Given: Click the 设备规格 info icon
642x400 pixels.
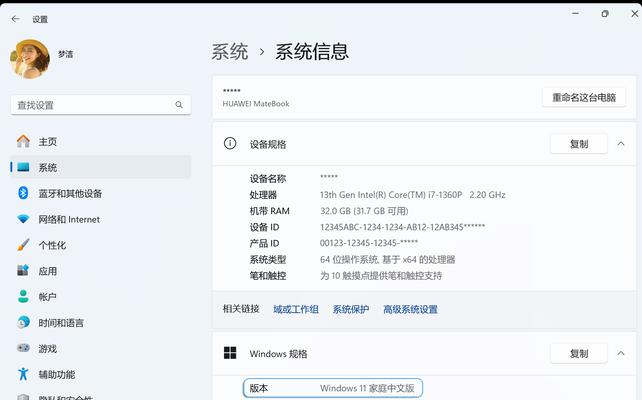Looking at the screenshot, I should pos(230,143).
